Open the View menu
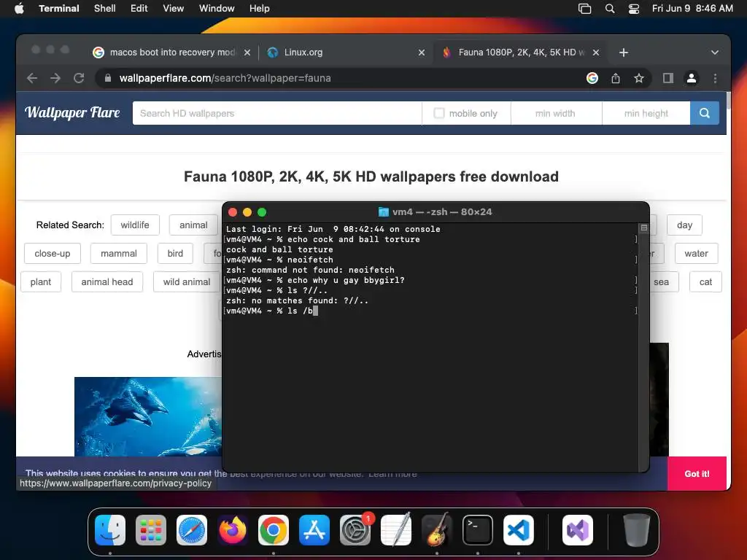747x560 pixels. (x=174, y=8)
